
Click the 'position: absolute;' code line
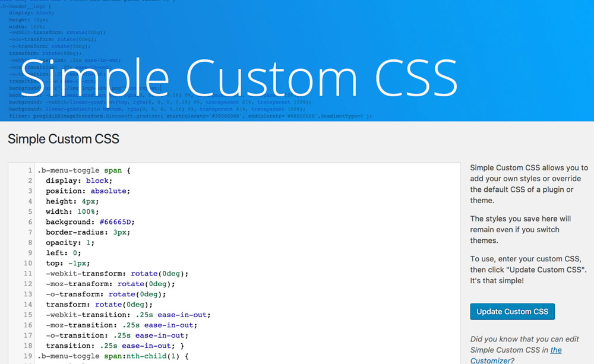[x=88, y=191]
